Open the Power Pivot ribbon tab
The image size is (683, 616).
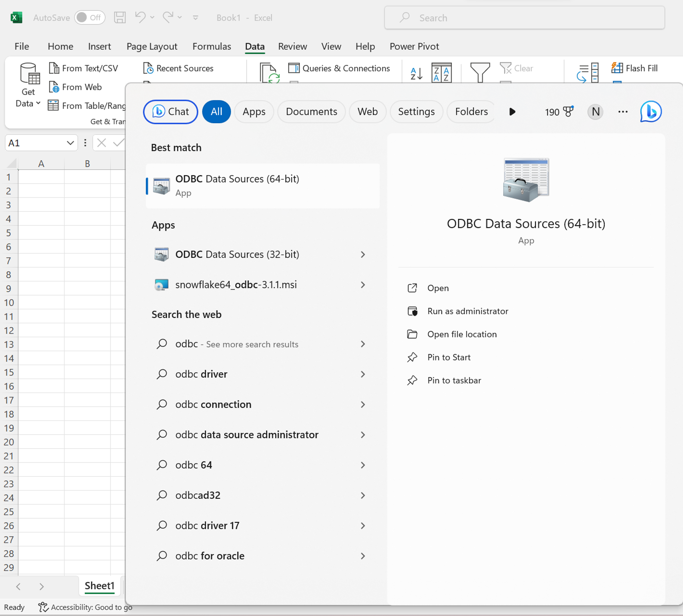coord(414,46)
